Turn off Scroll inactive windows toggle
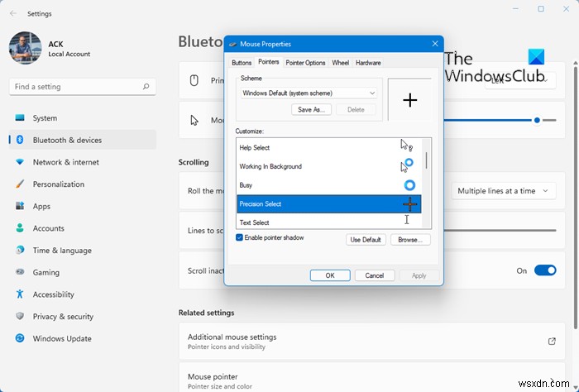This screenshot has width=579, height=392. tap(545, 270)
